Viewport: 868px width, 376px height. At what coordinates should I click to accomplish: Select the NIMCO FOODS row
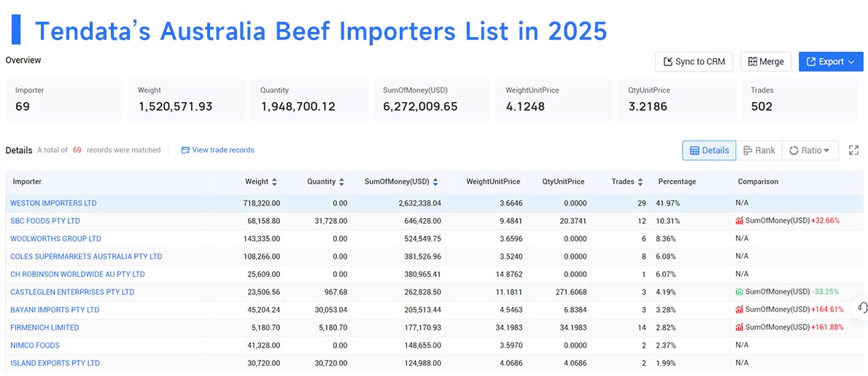[435, 345]
